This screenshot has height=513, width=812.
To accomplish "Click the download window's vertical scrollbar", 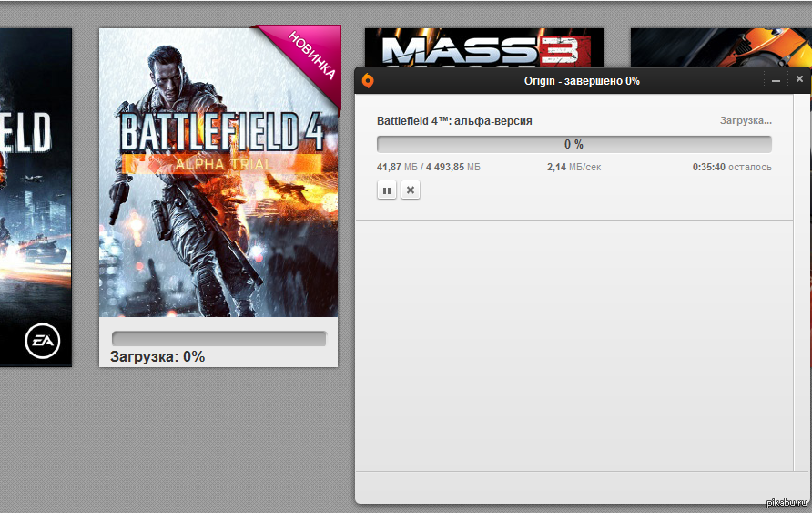I will pos(802,282).
